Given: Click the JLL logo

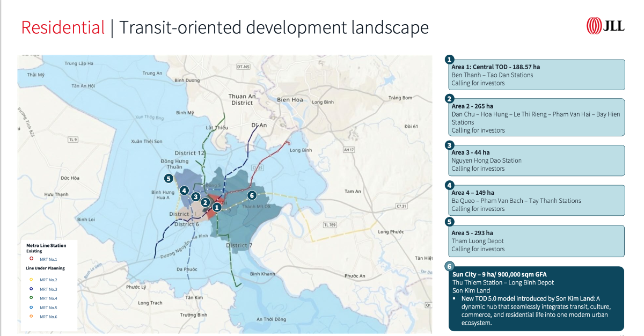Looking at the screenshot, I should 606,25.
